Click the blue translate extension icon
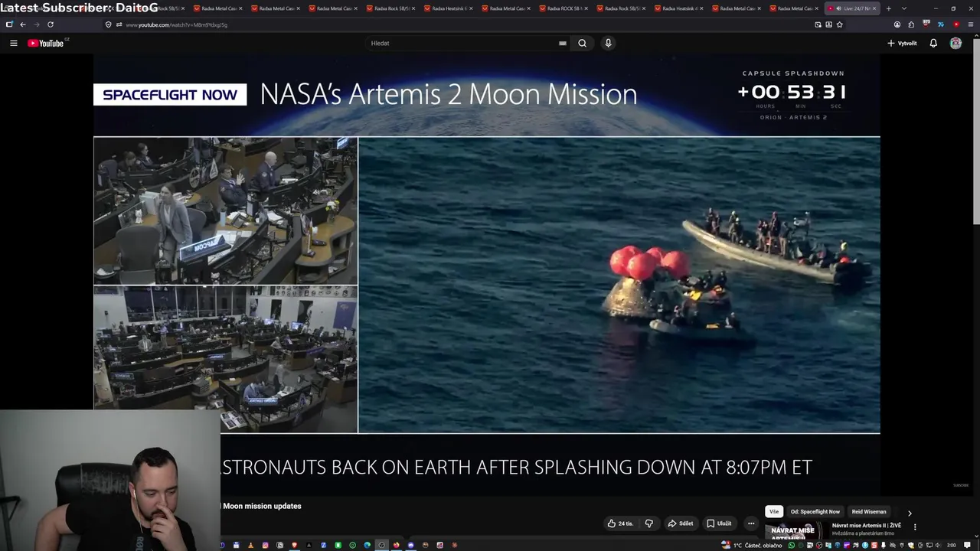 (x=941, y=24)
